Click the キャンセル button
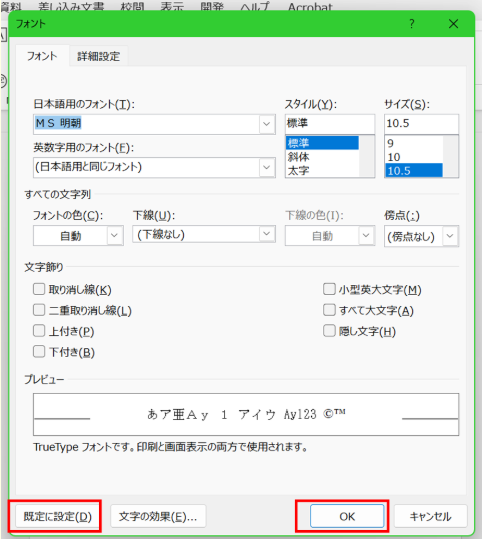Image resolution: width=482 pixels, height=539 pixels. point(430,516)
